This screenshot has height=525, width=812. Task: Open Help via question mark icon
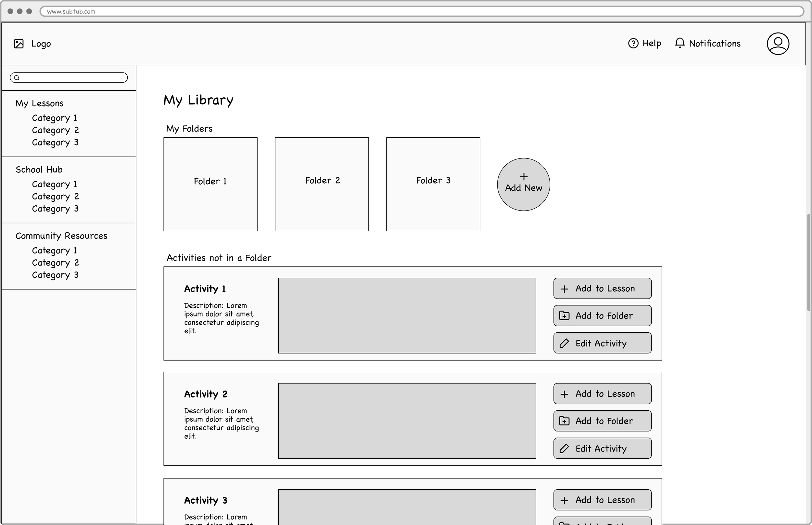pos(633,43)
